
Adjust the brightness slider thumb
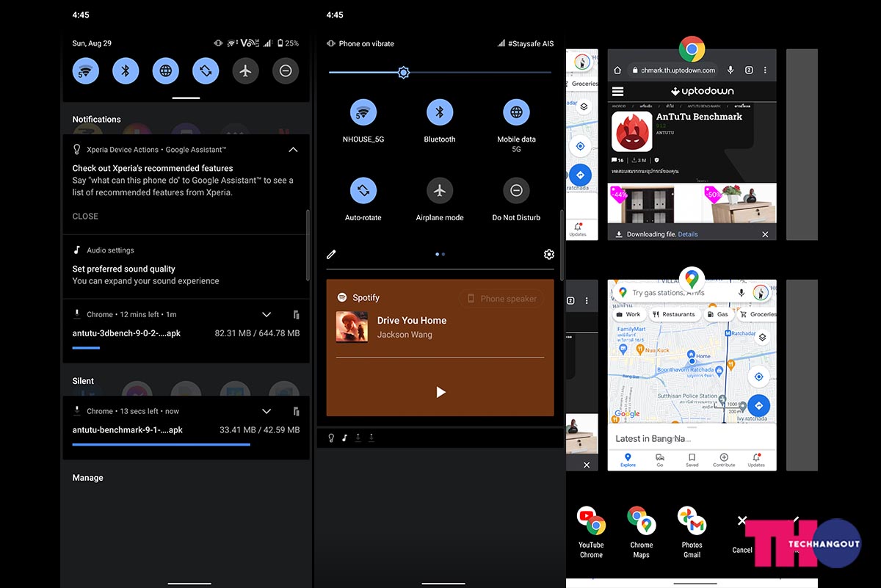(403, 72)
